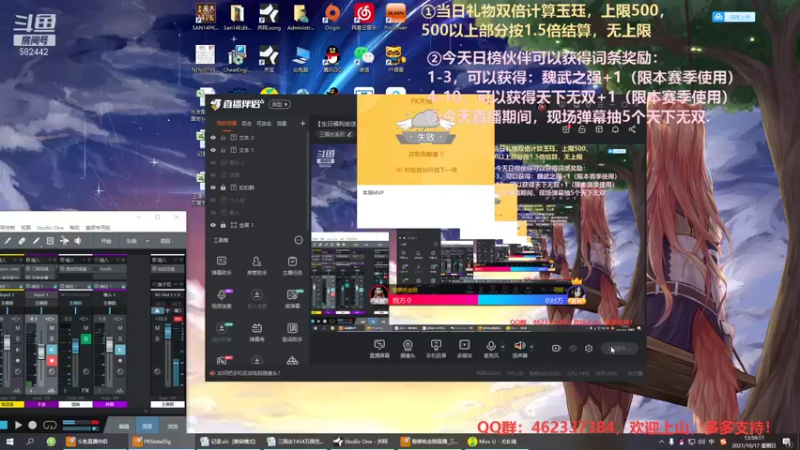The image size is (800, 450).
Task: Click the 干音 channel volume fader
Action: point(41,351)
